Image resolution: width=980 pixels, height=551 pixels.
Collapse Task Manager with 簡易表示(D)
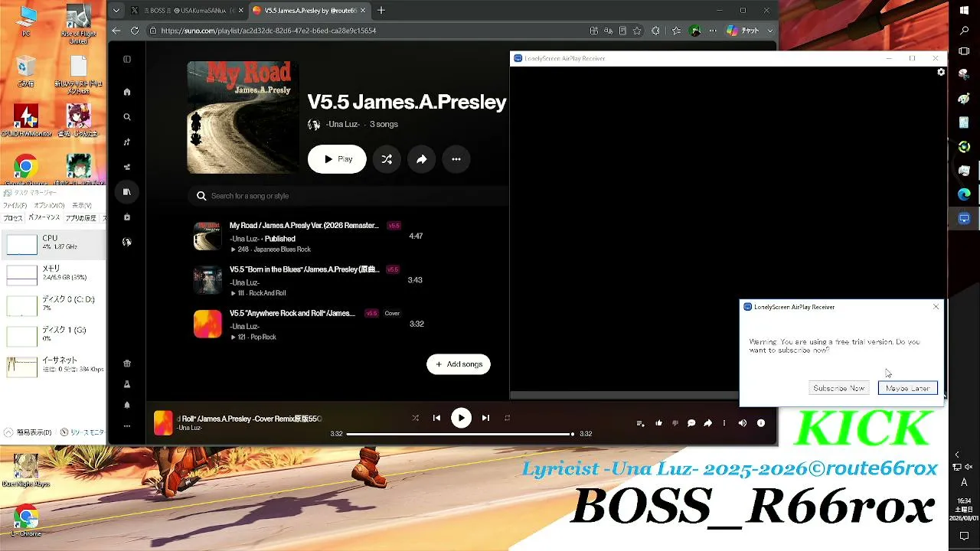[28, 432]
